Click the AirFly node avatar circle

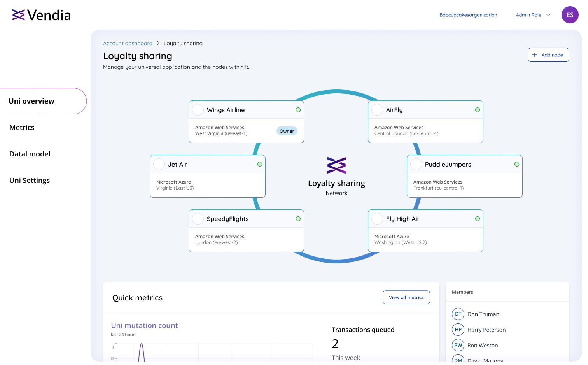(377, 110)
